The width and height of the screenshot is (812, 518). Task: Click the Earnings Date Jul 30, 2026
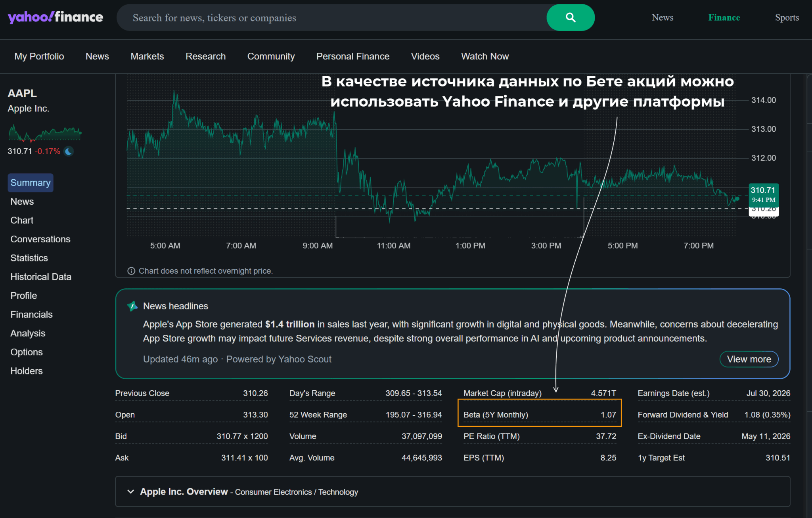point(768,393)
